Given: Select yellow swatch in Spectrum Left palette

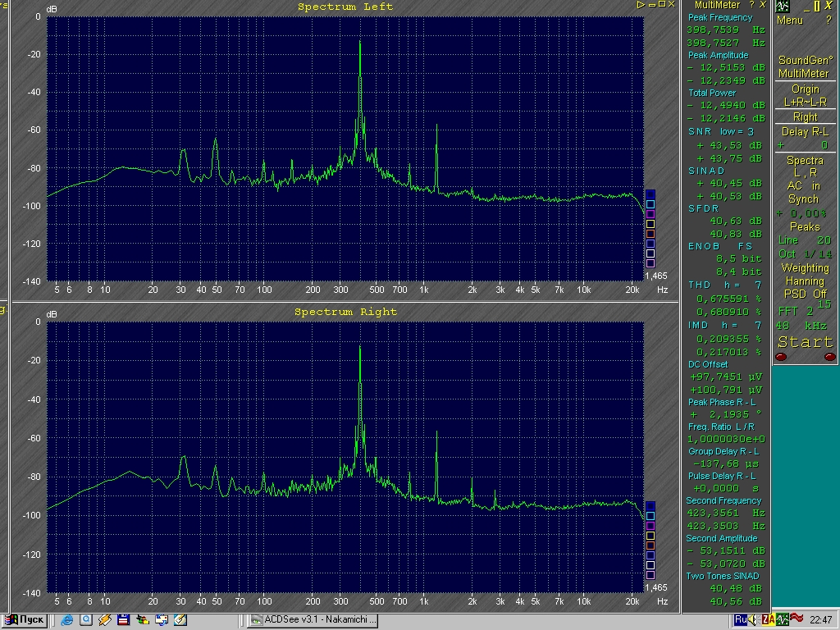Looking at the screenshot, I should click(x=651, y=224).
